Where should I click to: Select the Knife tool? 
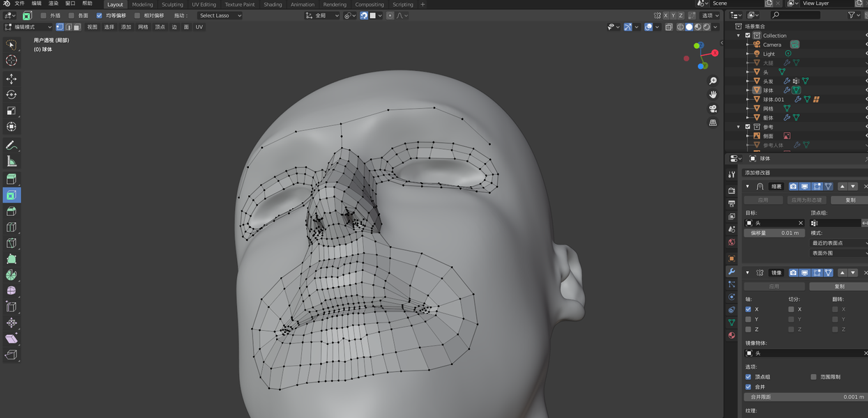coord(11,243)
